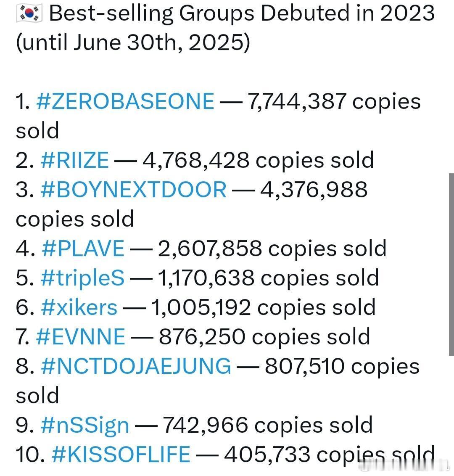Click the 4,768,428 sales figure

(x=196, y=160)
